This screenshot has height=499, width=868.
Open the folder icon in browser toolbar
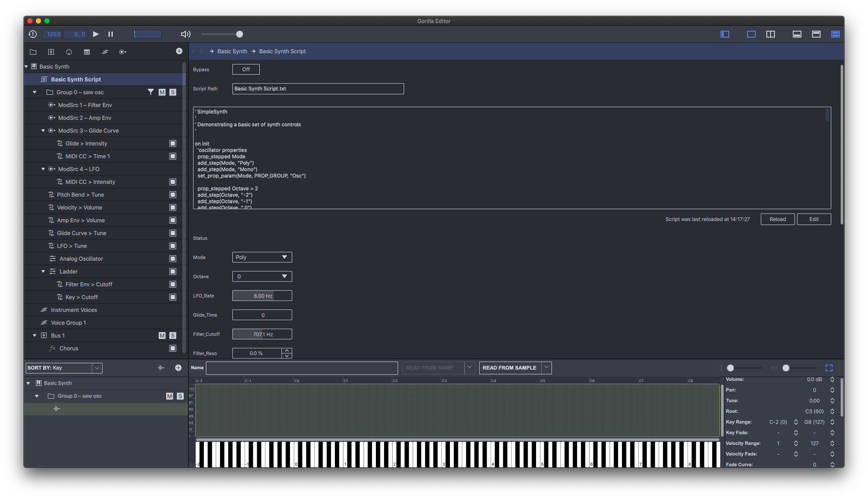[33, 52]
